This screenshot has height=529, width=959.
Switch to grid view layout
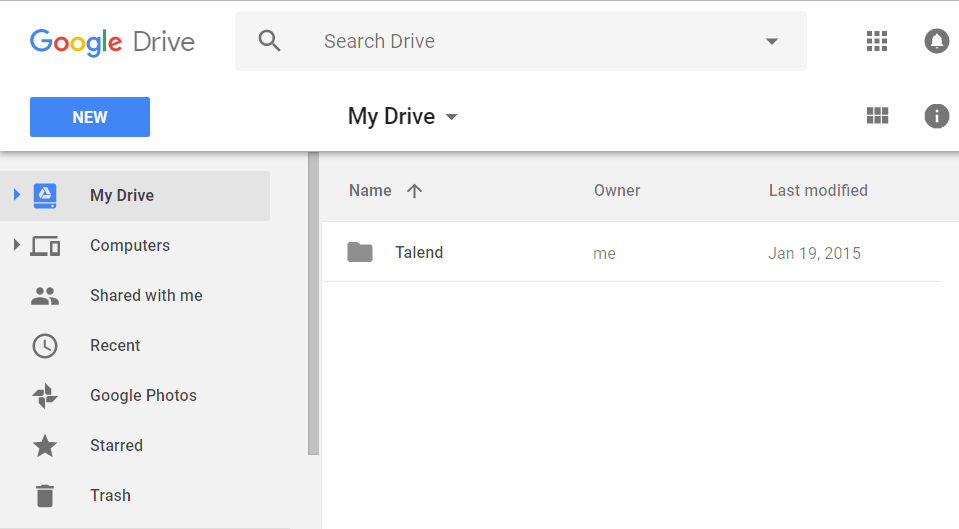877,116
